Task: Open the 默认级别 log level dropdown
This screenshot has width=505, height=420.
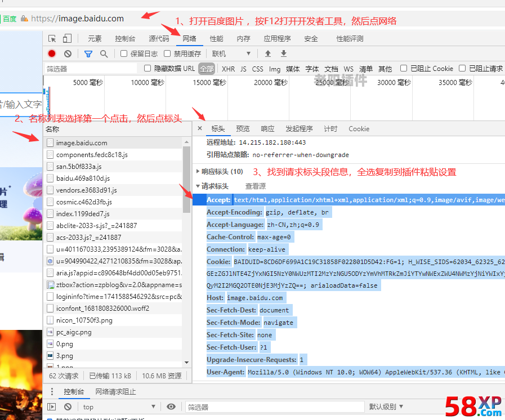Action: [386, 407]
